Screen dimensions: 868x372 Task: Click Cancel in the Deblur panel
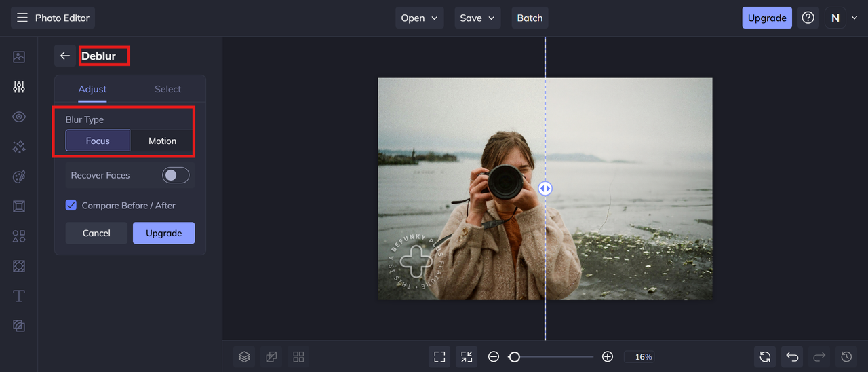point(96,233)
